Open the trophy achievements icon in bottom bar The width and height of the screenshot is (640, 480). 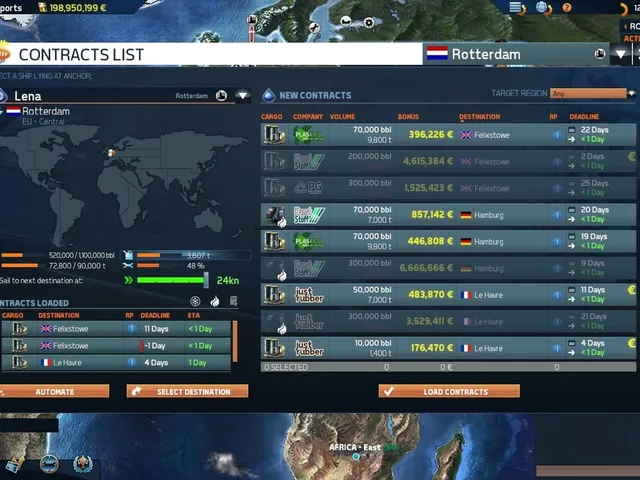pyautogui.click(x=82, y=464)
